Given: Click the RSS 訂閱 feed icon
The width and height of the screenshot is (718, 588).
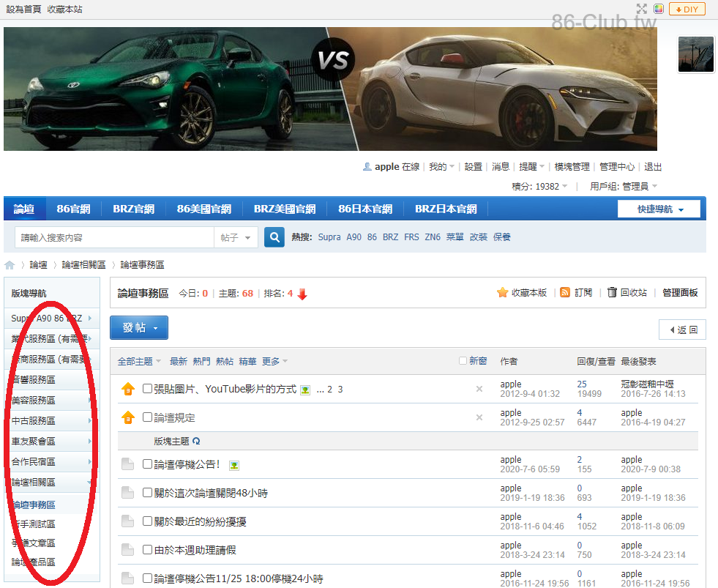Looking at the screenshot, I should point(565,292).
